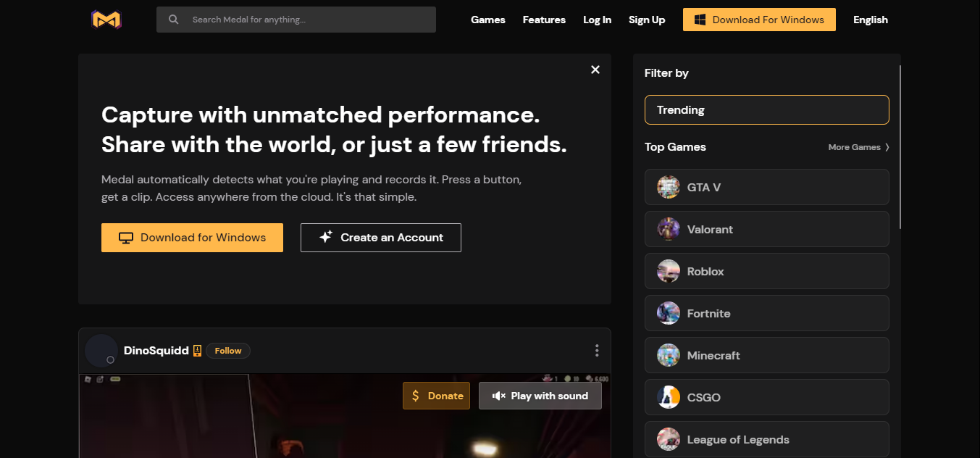Open DinoSquidd's profile avatar

click(x=101, y=351)
